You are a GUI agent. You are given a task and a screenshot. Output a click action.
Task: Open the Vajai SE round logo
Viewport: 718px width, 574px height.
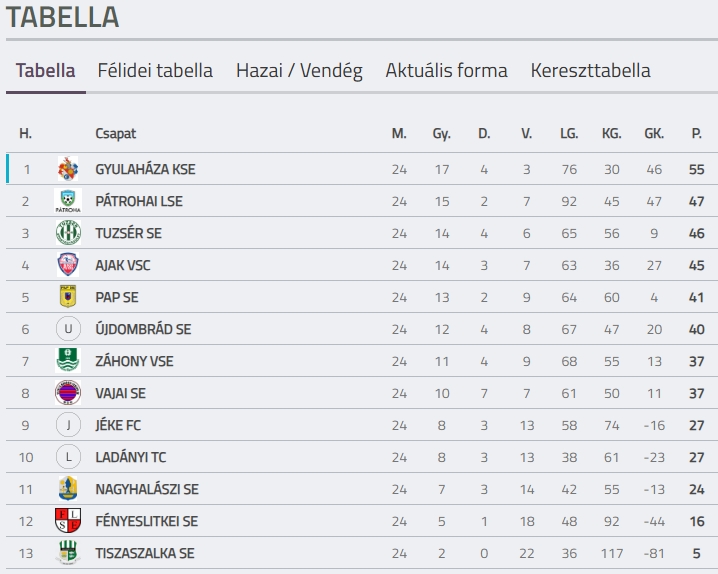(x=68, y=393)
